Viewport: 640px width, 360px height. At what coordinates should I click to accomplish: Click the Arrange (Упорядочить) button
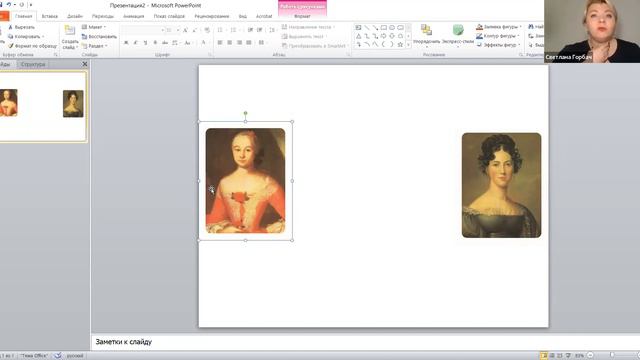pyautogui.click(x=427, y=35)
